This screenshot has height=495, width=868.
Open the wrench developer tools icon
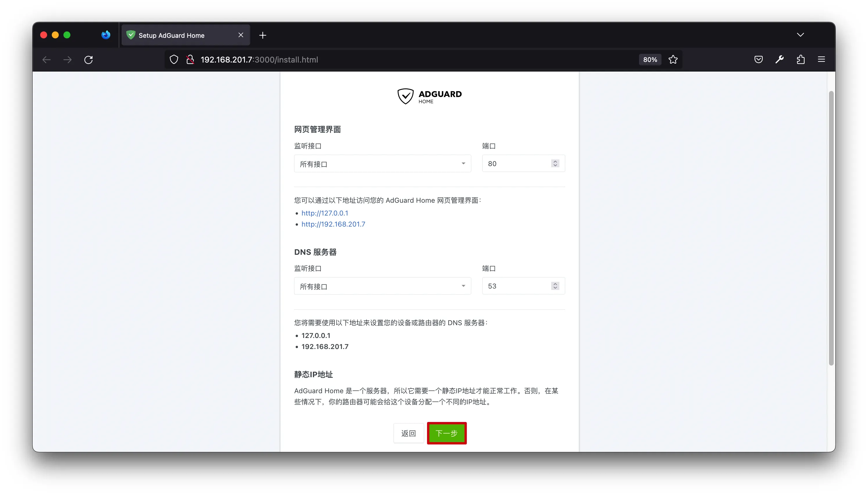pos(779,60)
